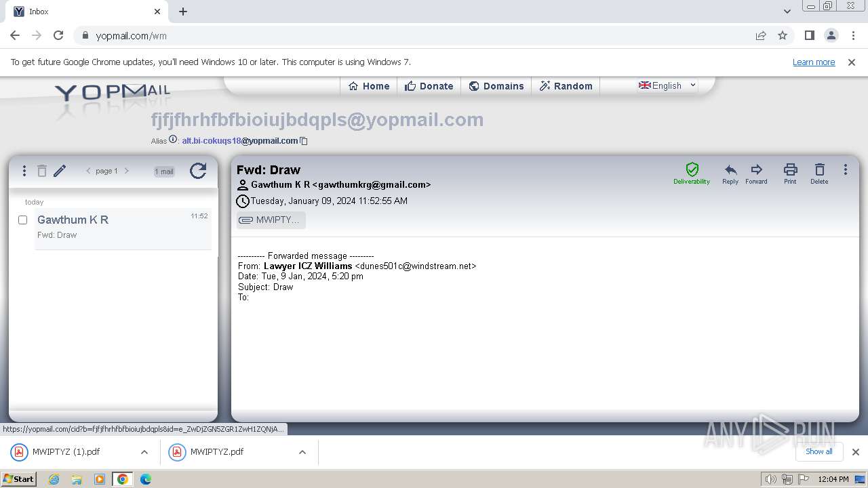Check the Deliverability shield icon
868x488 pixels.
tap(692, 174)
